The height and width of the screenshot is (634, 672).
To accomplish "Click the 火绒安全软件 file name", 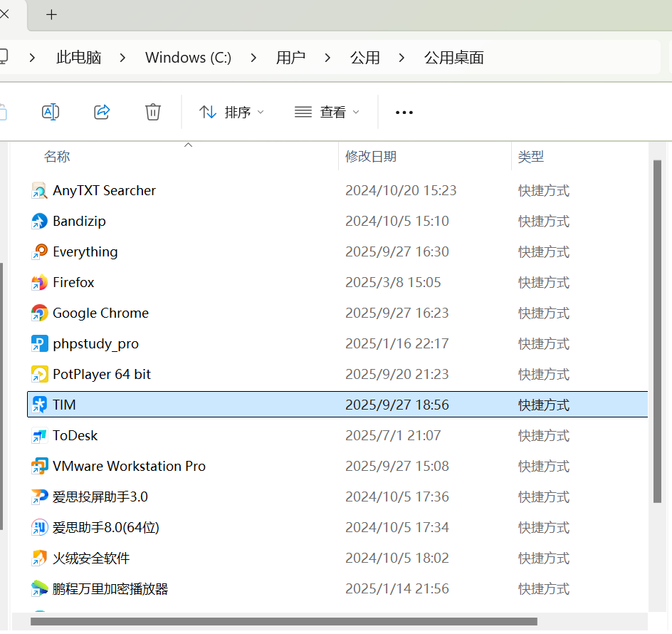I will coord(91,558).
